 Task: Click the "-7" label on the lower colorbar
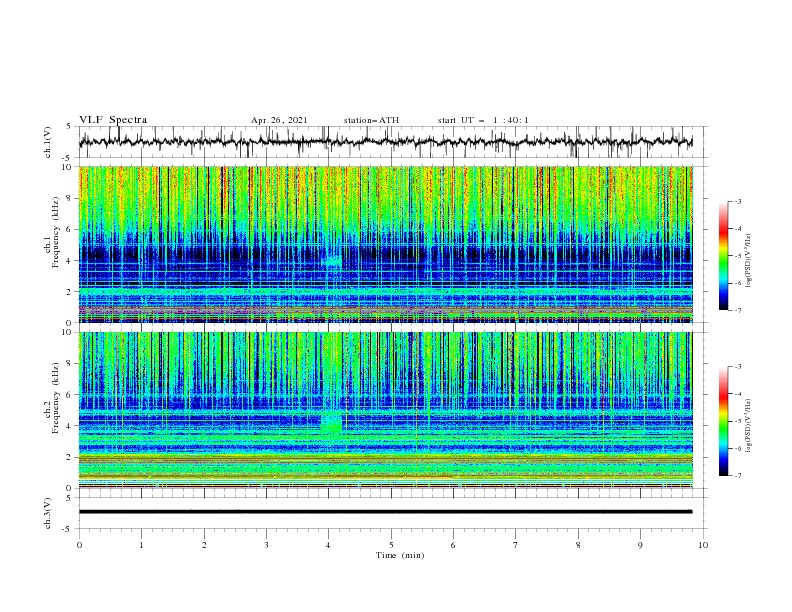click(x=738, y=475)
